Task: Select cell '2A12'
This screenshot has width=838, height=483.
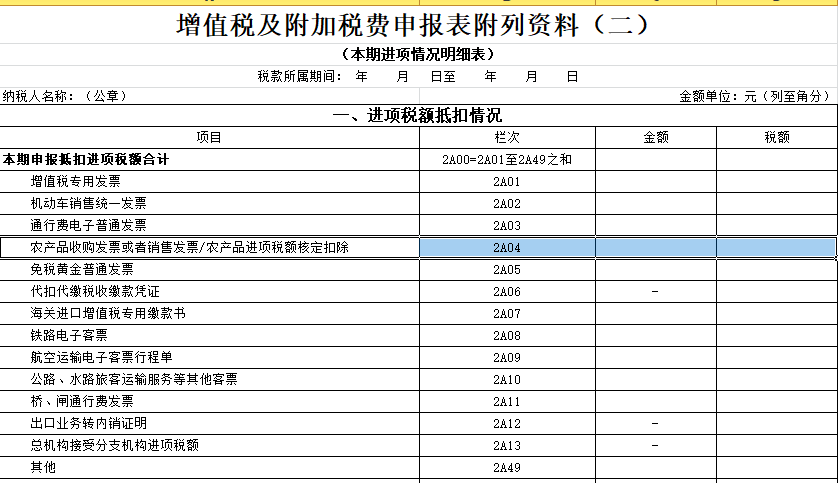Action: (x=507, y=423)
